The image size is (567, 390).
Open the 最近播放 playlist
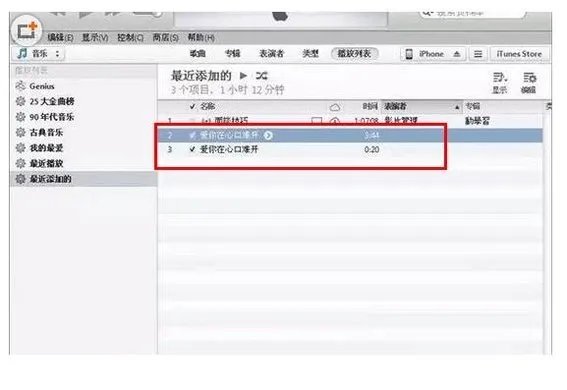pyautogui.click(x=46, y=164)
